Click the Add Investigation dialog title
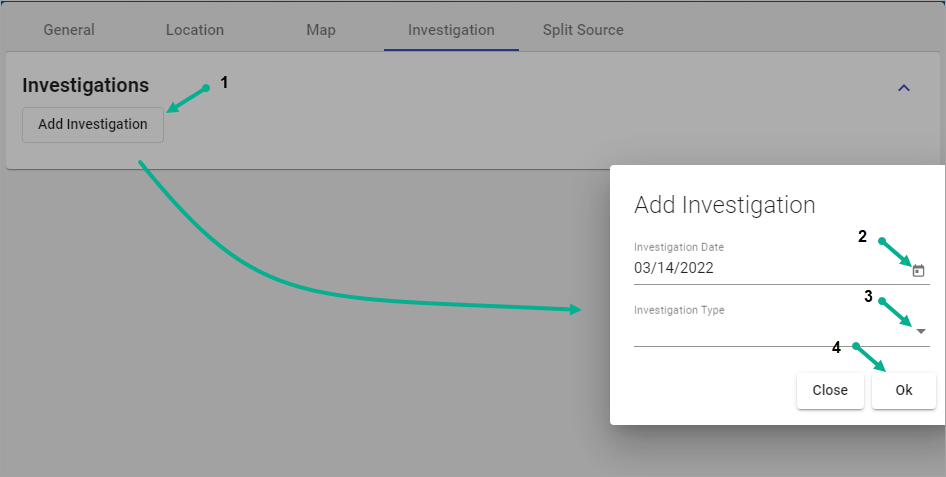Screen dimensions: 946x477 point(725,205)
